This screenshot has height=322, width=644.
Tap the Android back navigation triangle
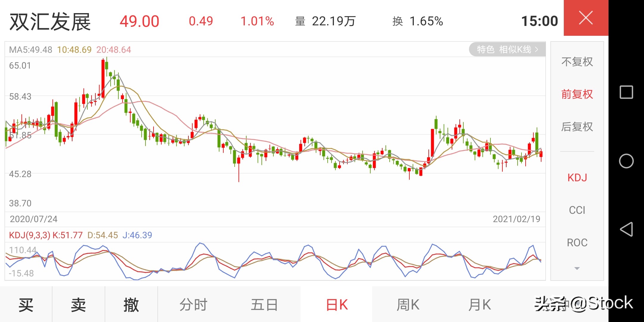[626, 230]
